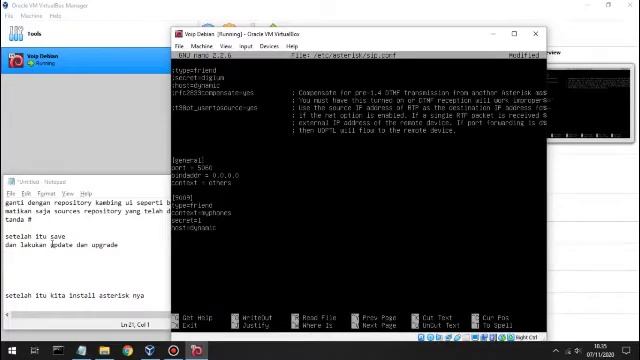Viewport: 640px width, 360px height.
Task: Click the VM preview thumbnail in VirtualBox Manager
Action: [589, 104]
